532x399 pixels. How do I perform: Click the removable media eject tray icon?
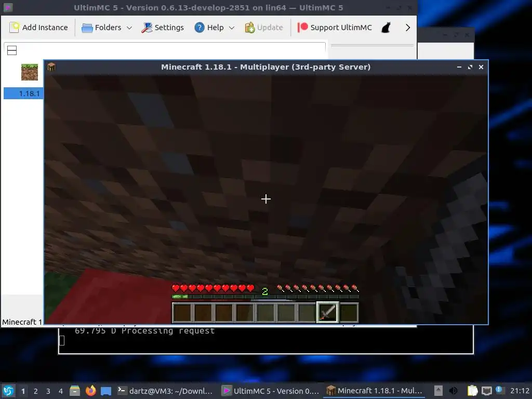438,391
